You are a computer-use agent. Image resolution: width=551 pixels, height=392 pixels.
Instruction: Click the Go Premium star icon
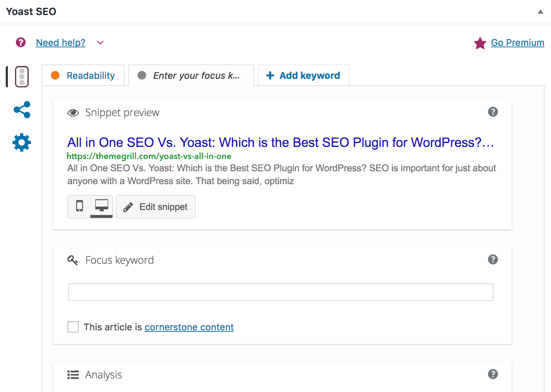click(480, 43)
